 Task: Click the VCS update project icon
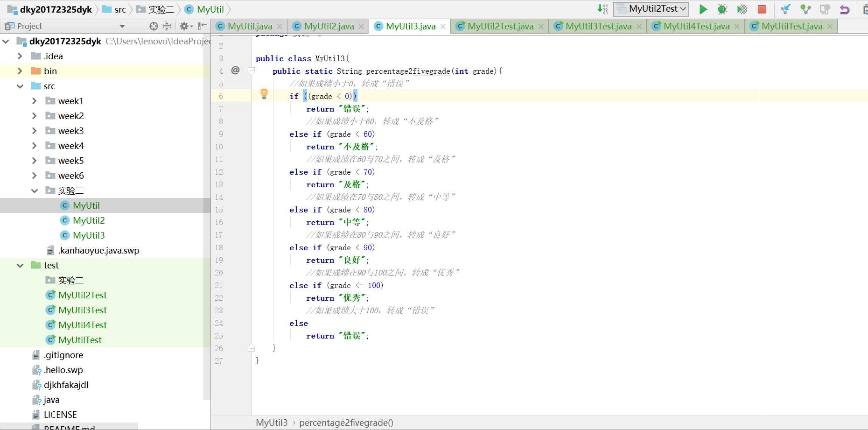pyautogui.click(x=786, y=9)
